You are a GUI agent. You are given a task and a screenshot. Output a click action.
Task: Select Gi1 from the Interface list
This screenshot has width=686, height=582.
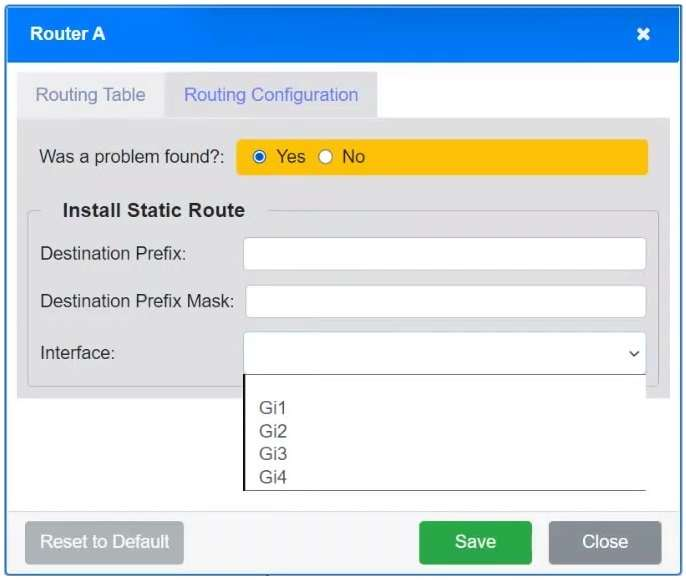tap(273, 408)
